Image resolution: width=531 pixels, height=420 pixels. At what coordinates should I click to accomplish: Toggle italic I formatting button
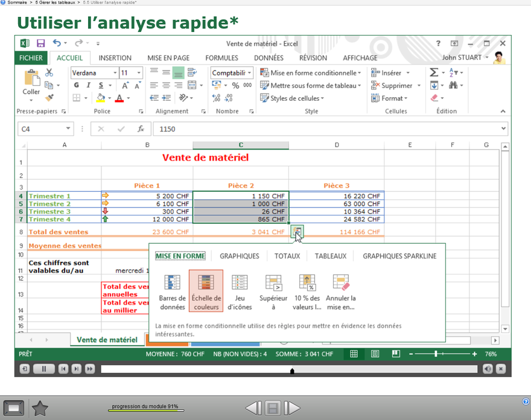pos(89,86)
